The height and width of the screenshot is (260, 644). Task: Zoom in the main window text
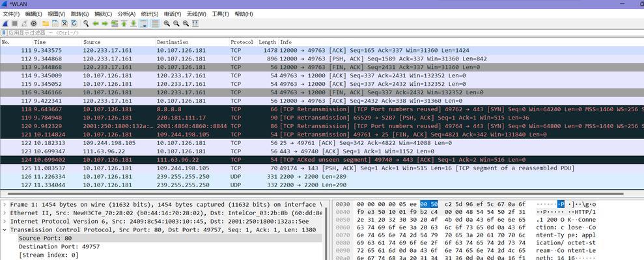167,23
